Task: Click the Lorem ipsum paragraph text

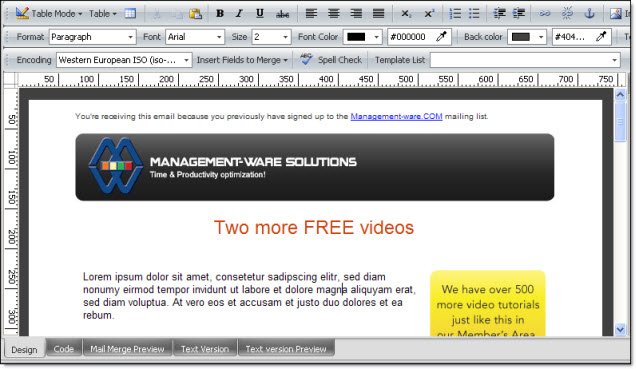Action: pyautogui.click(x=249, y=296)
